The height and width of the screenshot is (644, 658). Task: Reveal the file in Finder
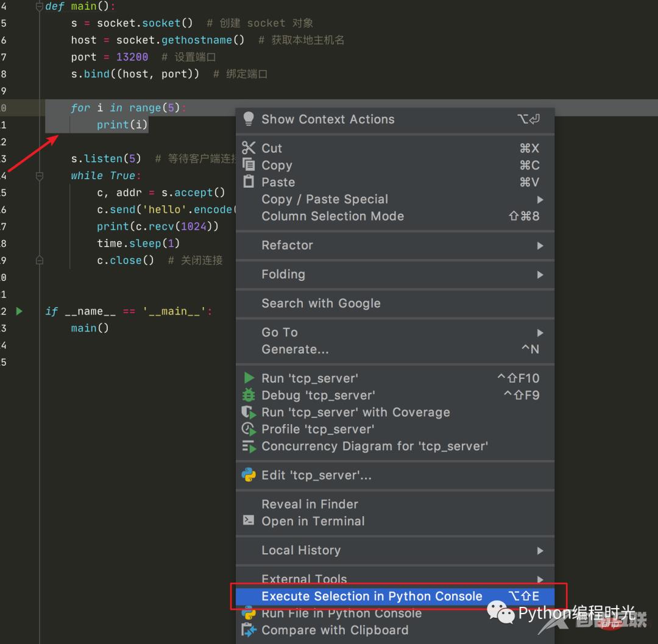coord(310,504)
